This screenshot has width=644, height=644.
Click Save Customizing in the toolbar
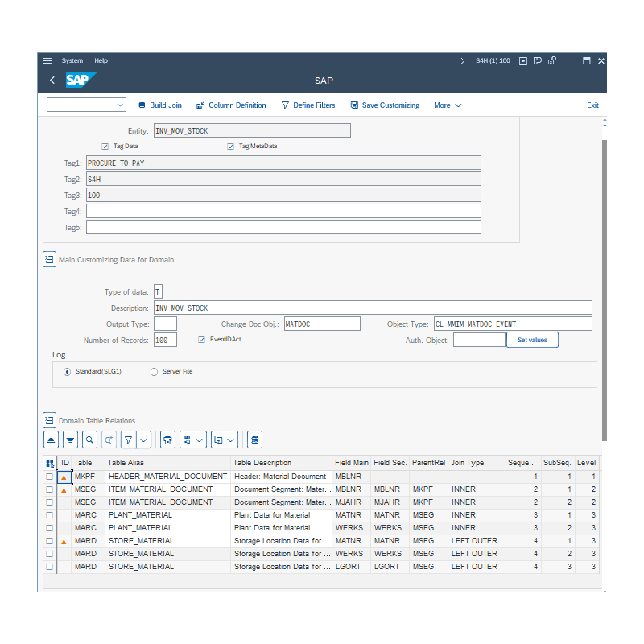385,105
